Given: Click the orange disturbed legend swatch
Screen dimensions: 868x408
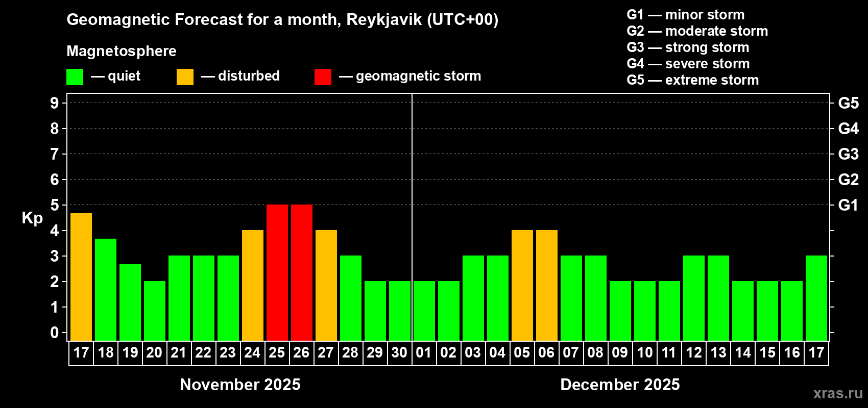Looking at the screenshot, I should [185, 77].
